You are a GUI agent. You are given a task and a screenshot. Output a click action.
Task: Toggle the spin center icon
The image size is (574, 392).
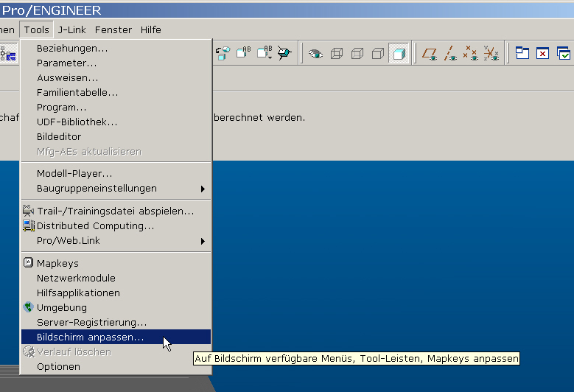coord(284,54)
